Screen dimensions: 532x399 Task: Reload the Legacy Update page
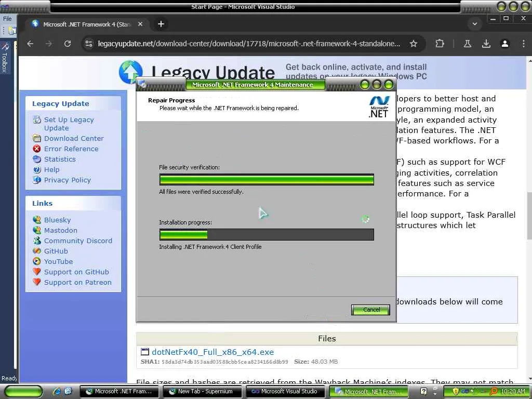pos(68,44)
